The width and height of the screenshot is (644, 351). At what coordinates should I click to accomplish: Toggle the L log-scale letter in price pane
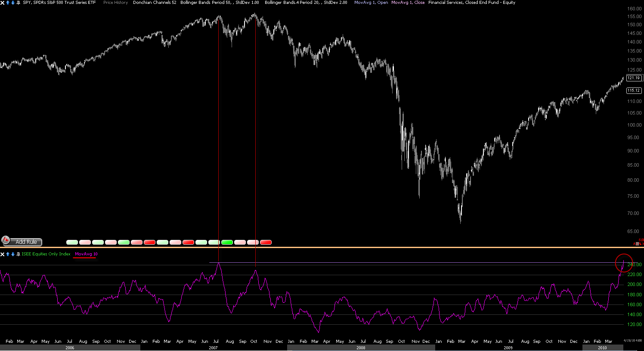[638, 244]
